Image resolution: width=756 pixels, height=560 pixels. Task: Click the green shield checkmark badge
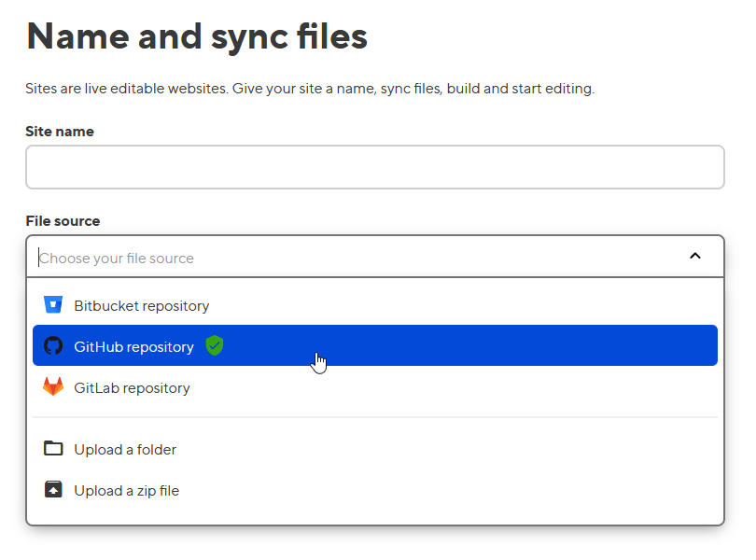[215, 346]
